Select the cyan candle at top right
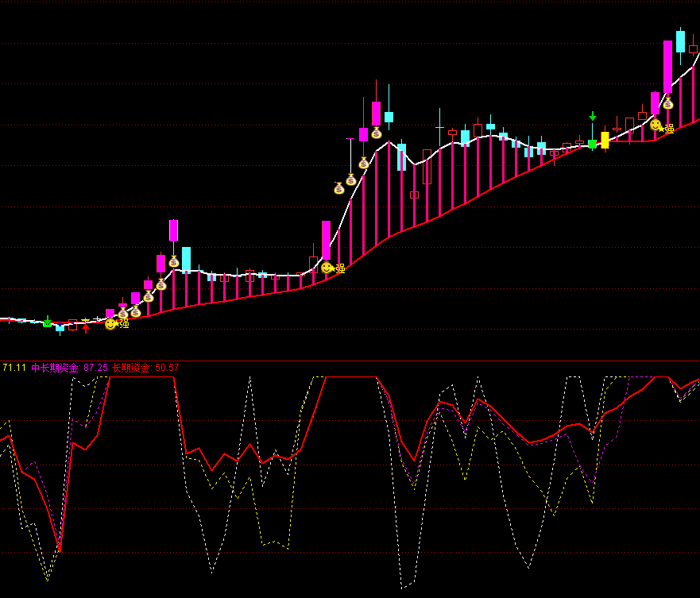Screen dimensions: 700x598 coord(680,41)
